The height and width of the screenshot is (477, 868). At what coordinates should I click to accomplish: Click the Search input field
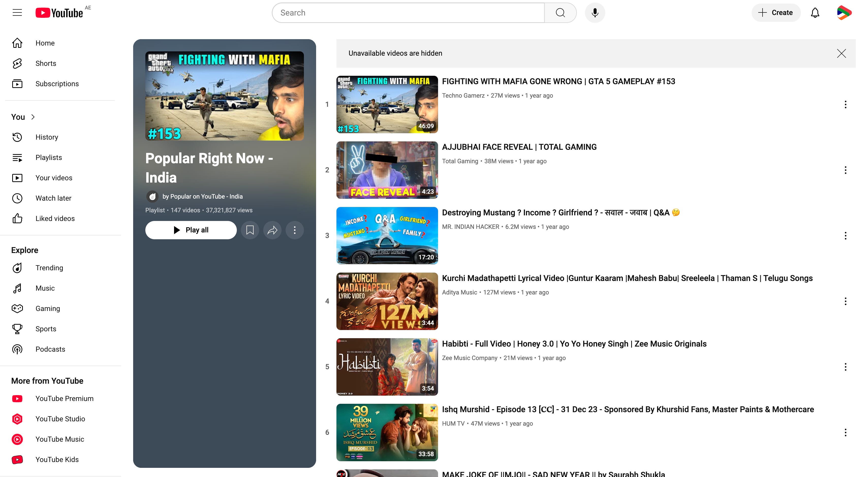[408, 13]
